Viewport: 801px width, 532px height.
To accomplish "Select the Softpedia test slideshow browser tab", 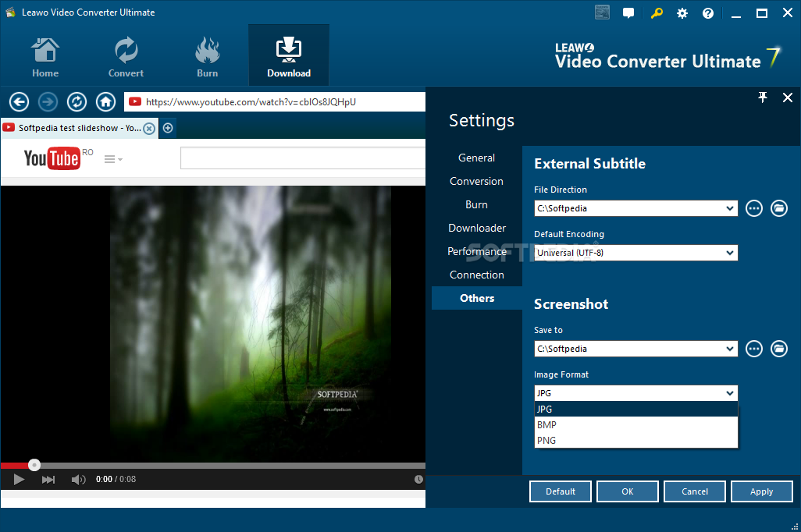I will pos(80,128).
